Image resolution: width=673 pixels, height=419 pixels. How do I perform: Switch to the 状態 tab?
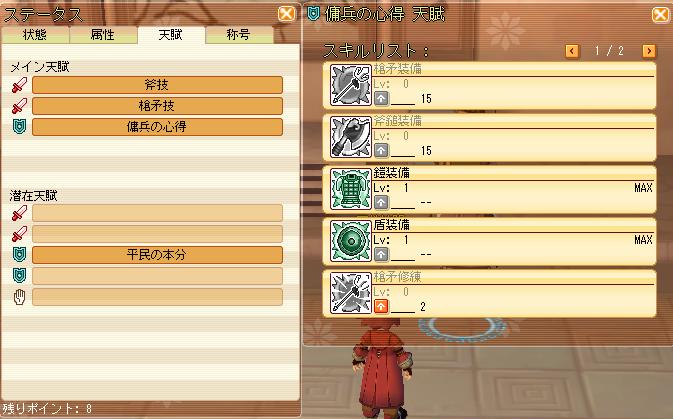[35, 35]
